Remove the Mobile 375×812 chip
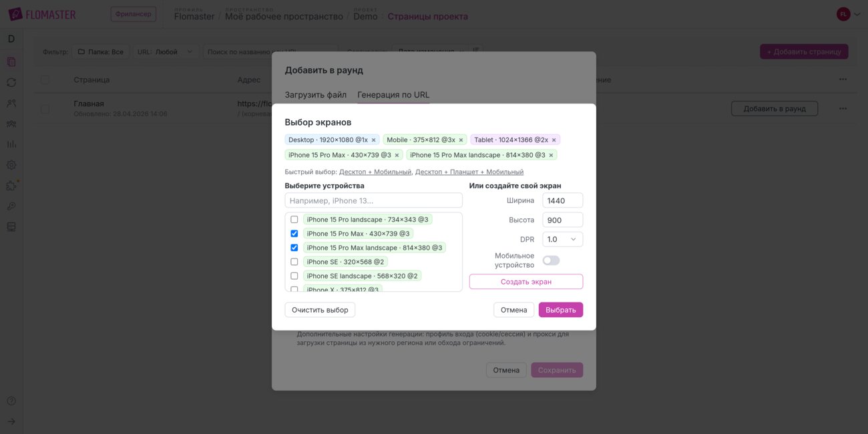 [x=461, y=140]
